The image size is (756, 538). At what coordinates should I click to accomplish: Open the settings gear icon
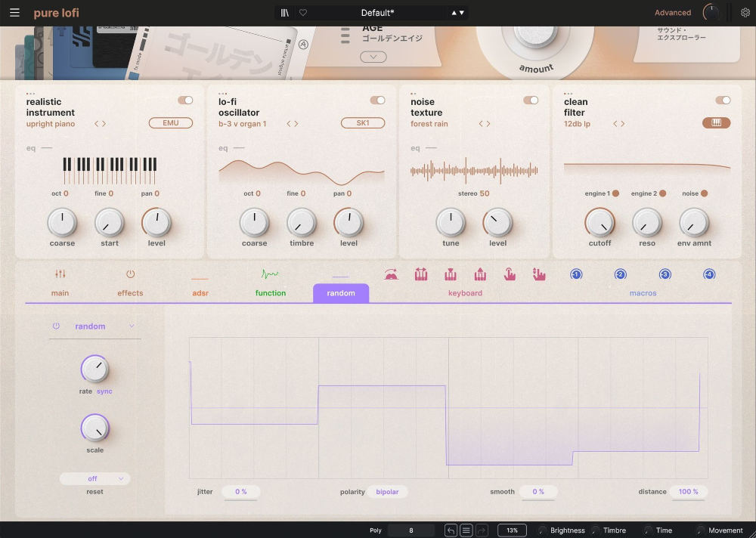(x=745, y=13)
